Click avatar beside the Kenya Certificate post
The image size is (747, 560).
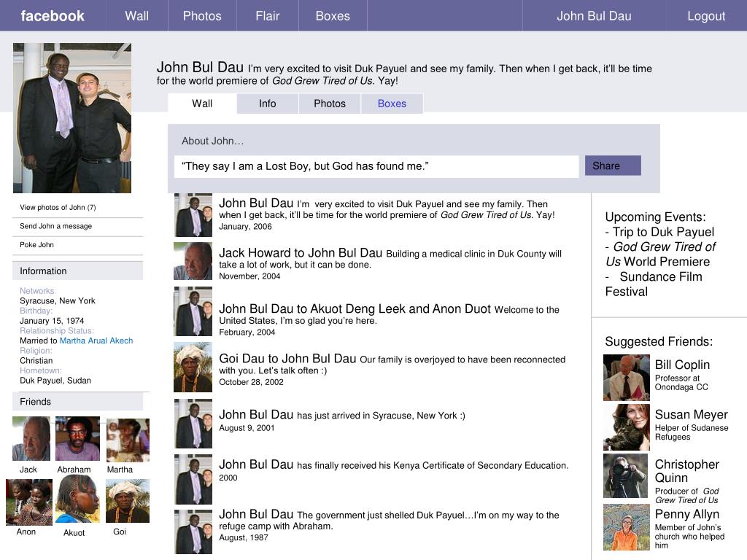(x=193, y=479)
